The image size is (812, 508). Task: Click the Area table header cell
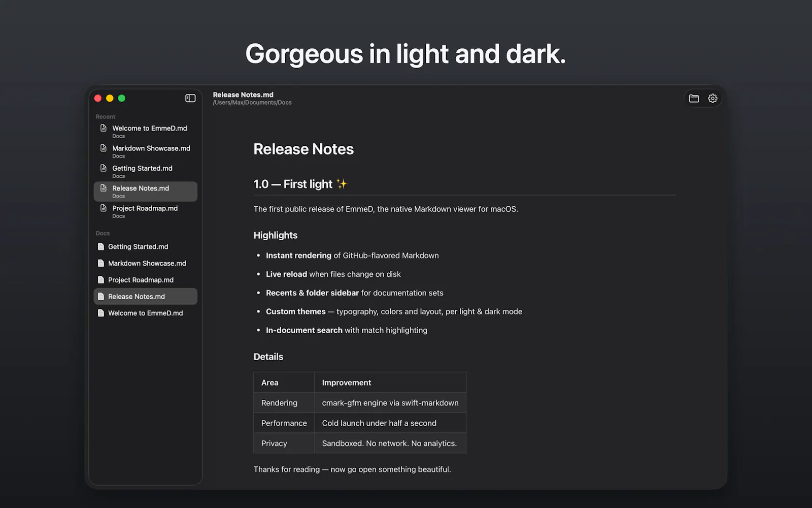(284, 383)
